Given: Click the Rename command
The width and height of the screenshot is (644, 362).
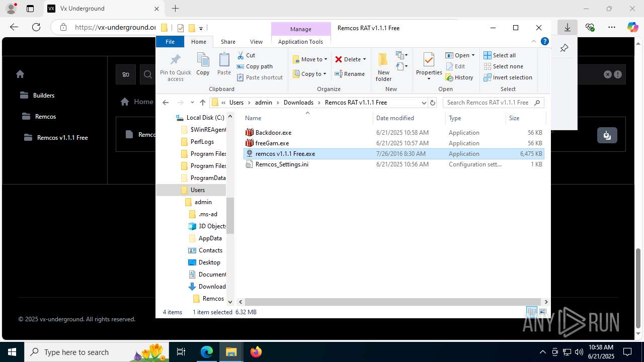Looking at the screenshot, I should (350, 74).
